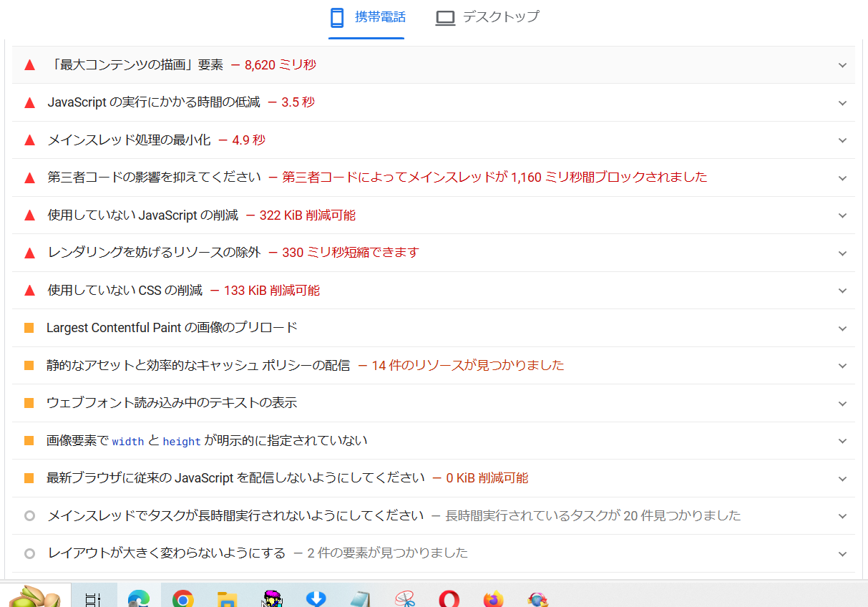
Task: Switch to the 携帯電話 (mobile) tab
Action: click(366, 18)
